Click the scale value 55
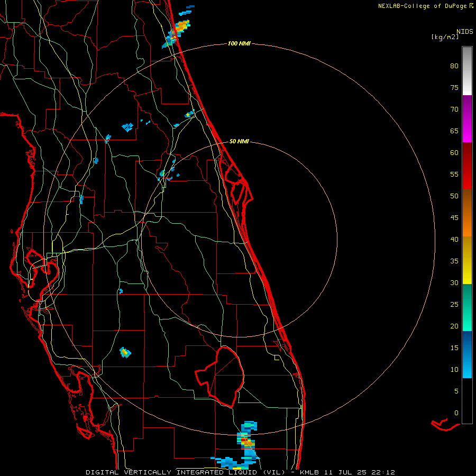 click(x=454, y=175)
